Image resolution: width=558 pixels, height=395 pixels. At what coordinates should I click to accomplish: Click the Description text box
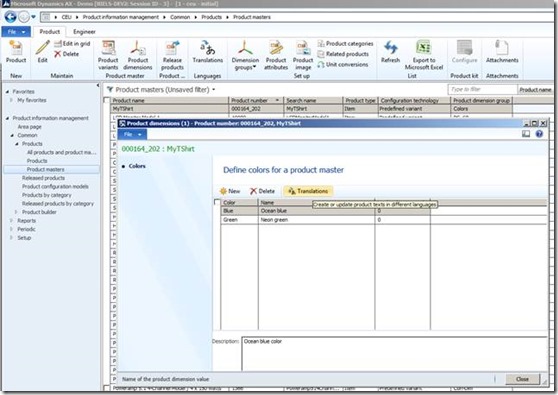tap(394, 353)
